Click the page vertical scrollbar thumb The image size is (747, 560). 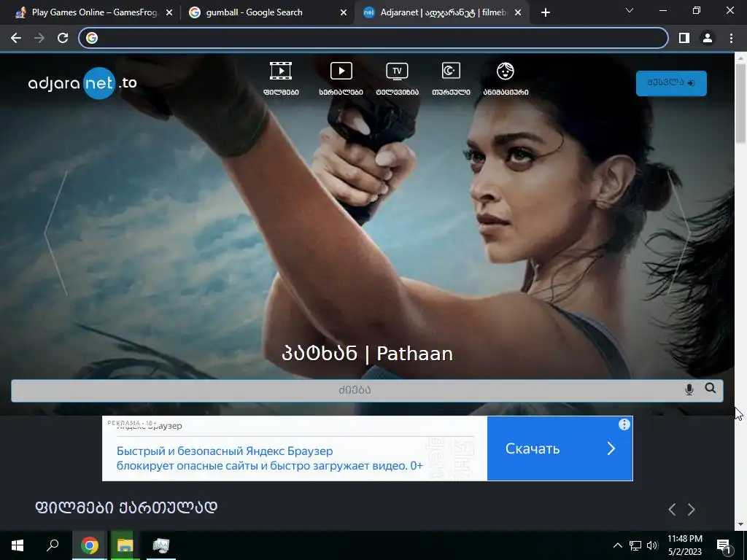740,102
